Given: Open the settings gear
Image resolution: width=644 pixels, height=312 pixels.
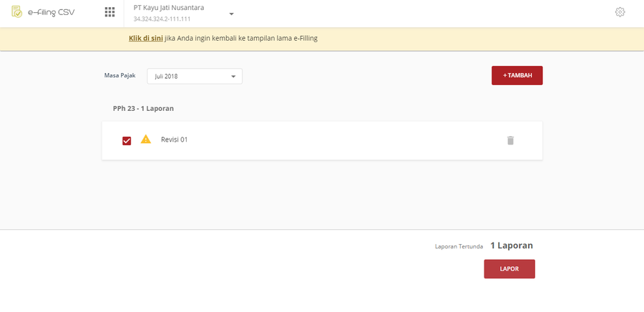Looking at the screenshot, I should (x=620, y=12).
